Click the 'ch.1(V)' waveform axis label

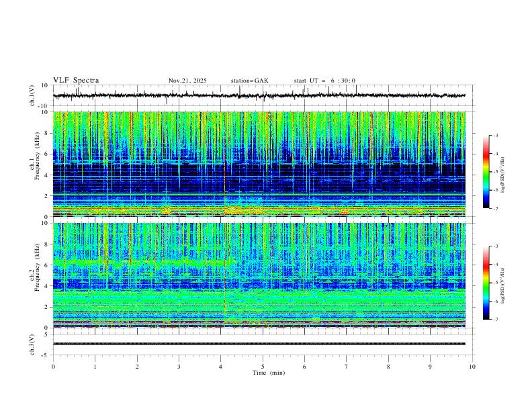(x=33, y=95)
